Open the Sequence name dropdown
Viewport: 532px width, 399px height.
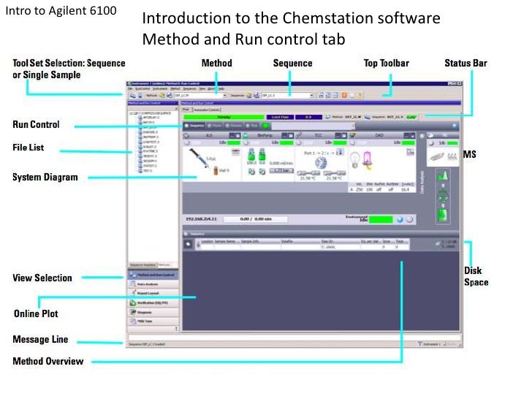point(311,96)
